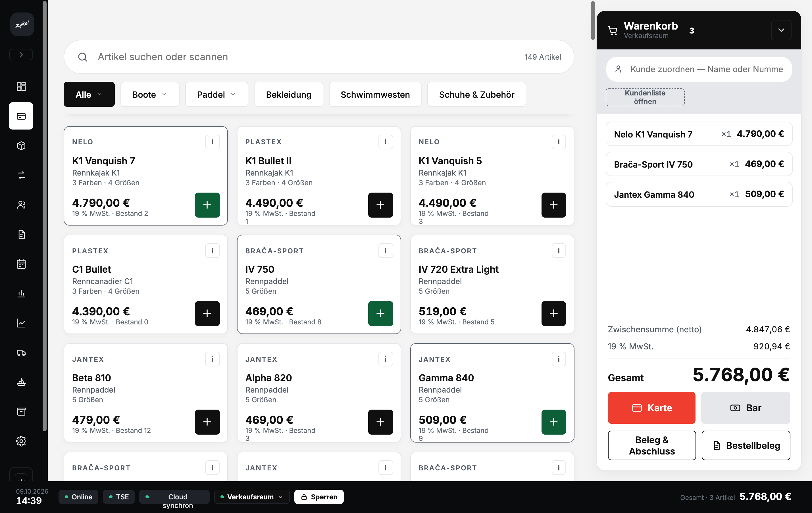Open the customers people icon in sidebar

click(21, 205)
